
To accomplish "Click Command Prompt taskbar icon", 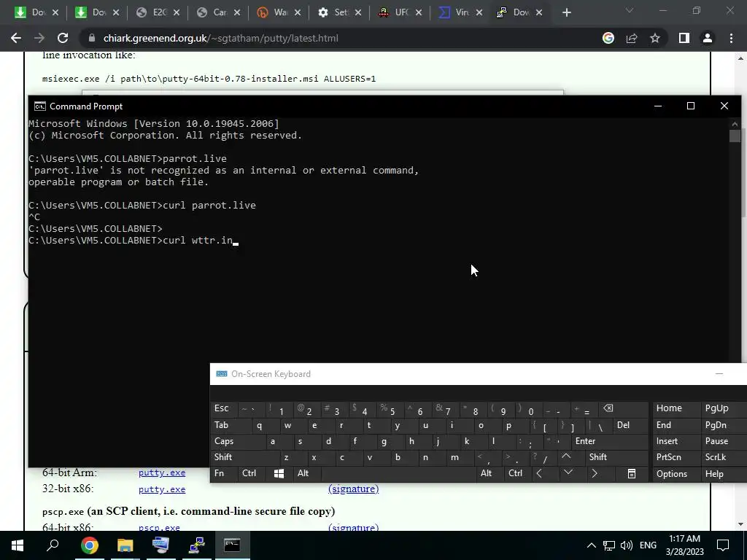I will (x=232, y=545).
